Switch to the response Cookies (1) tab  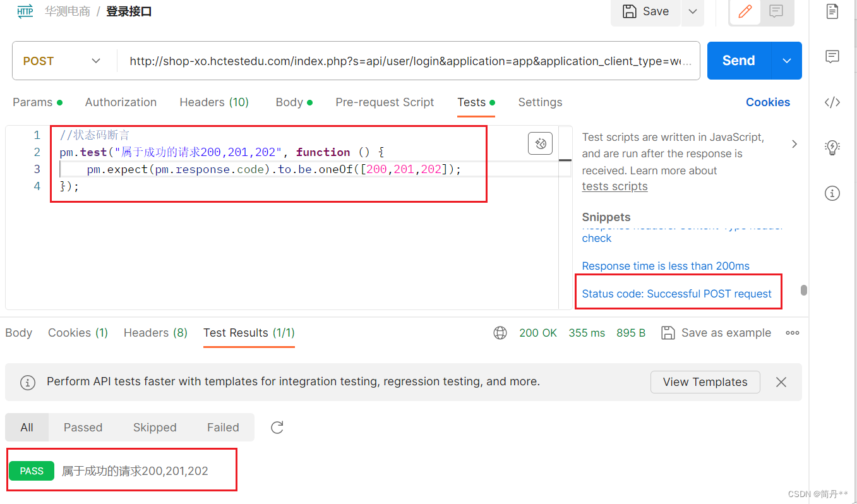point(78,333)
